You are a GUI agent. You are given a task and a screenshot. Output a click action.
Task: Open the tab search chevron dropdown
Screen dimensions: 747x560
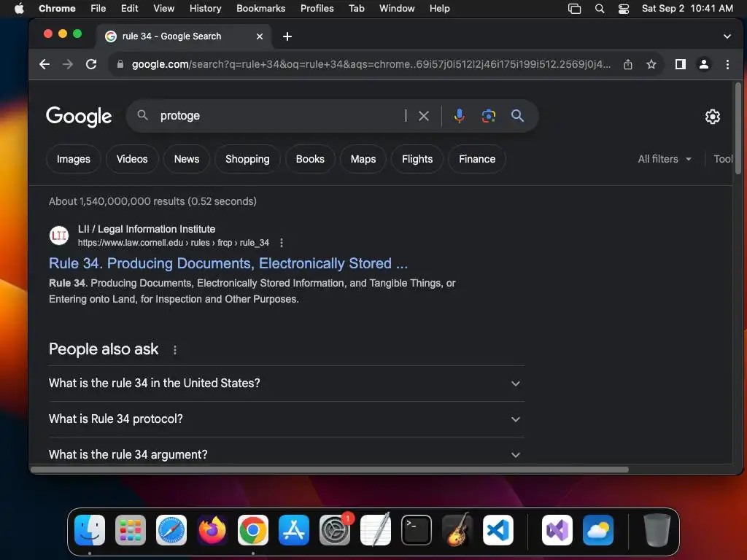tap(727, 36)
